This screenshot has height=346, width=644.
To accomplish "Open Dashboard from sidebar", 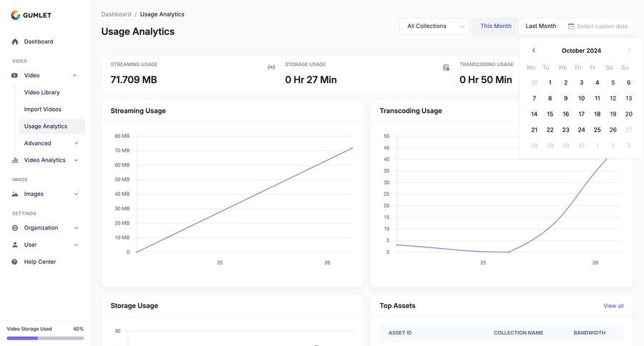I will click(x=39, y=41).
